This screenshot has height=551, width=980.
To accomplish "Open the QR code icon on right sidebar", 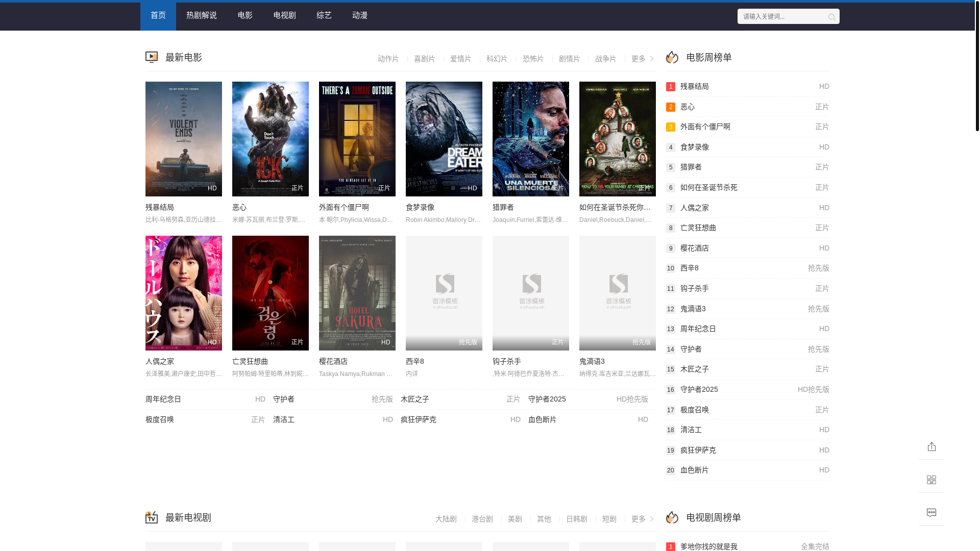I will [932, 480].
